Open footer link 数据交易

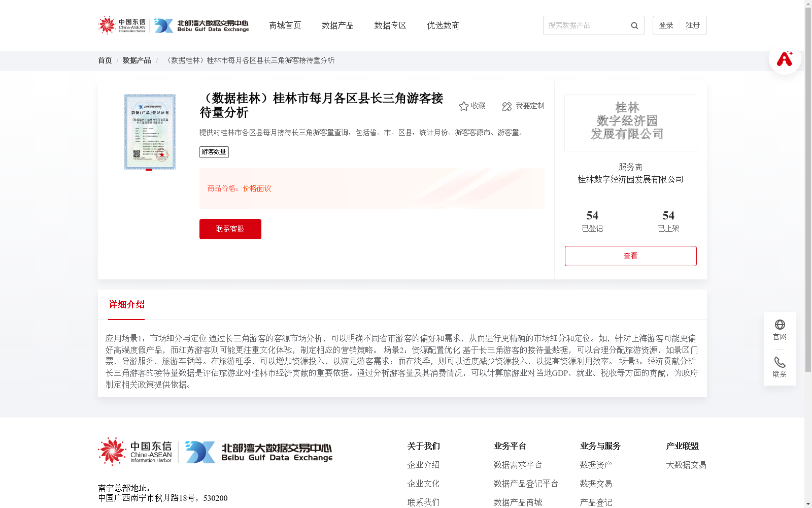596,484
